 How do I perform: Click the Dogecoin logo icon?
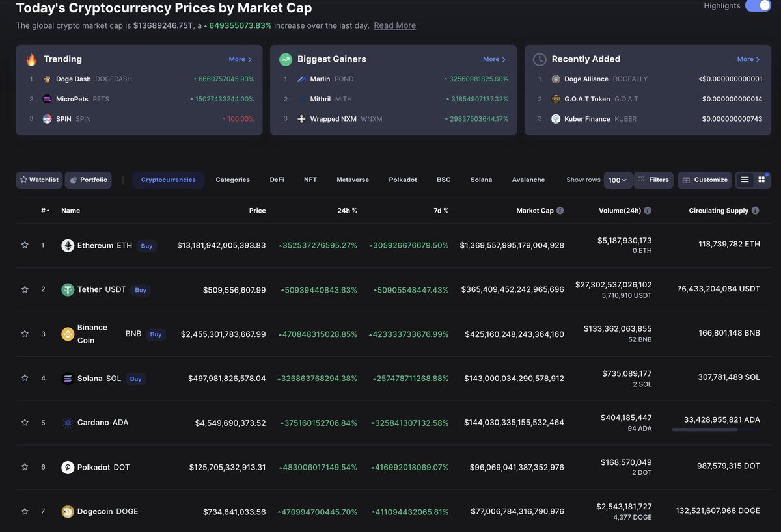[68, 511]
